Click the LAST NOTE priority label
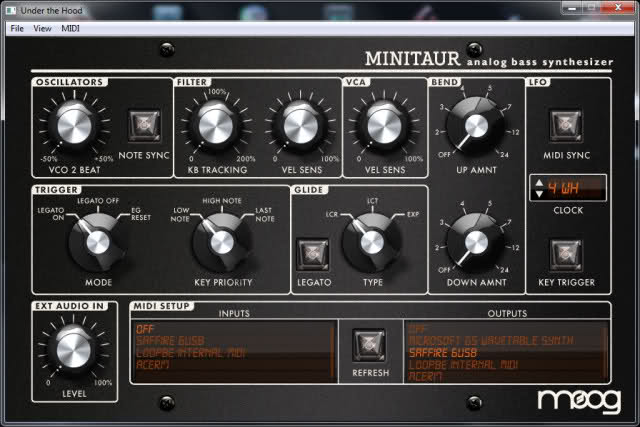 click(x=265, y=215)
